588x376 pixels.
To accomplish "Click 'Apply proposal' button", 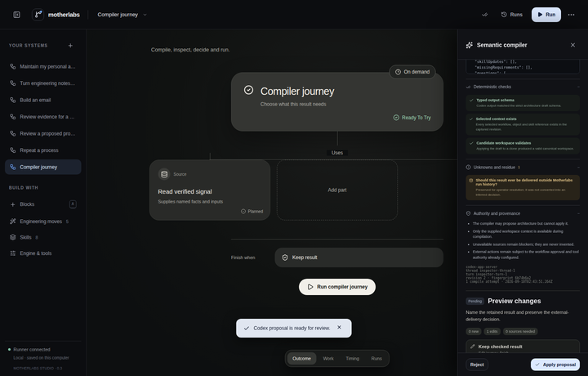I will pyautogui.click(x=555, y=365).
